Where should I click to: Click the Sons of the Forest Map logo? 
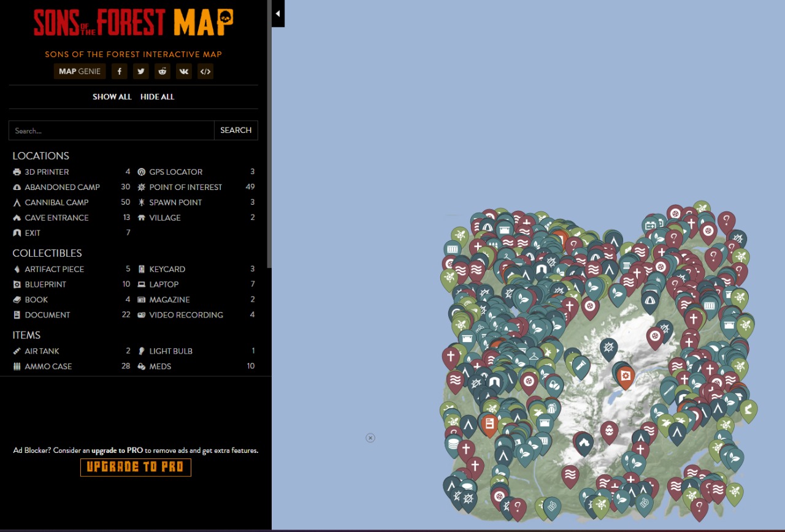click(x=134, y=23)
